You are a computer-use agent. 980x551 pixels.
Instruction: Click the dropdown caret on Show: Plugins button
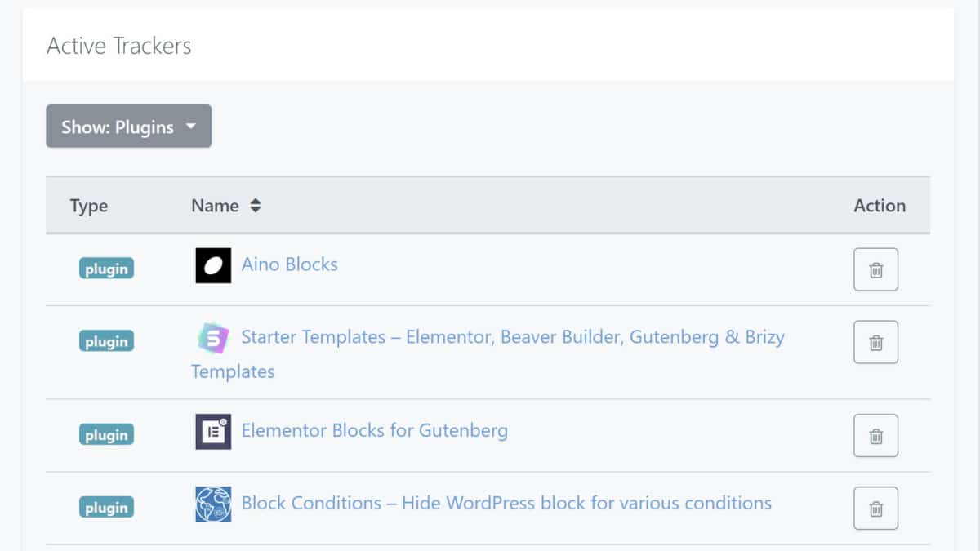coord(191,127)
